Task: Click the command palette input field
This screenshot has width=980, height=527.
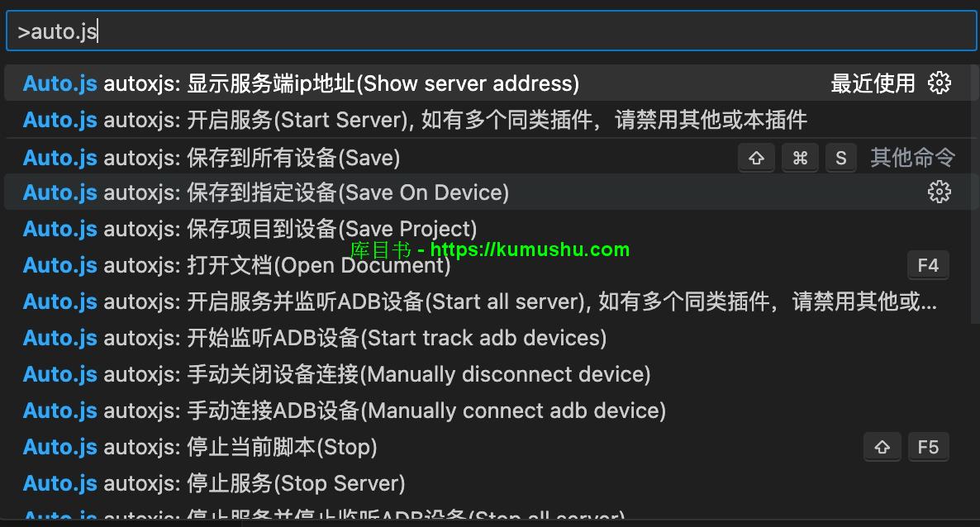Action: [492, 31]
